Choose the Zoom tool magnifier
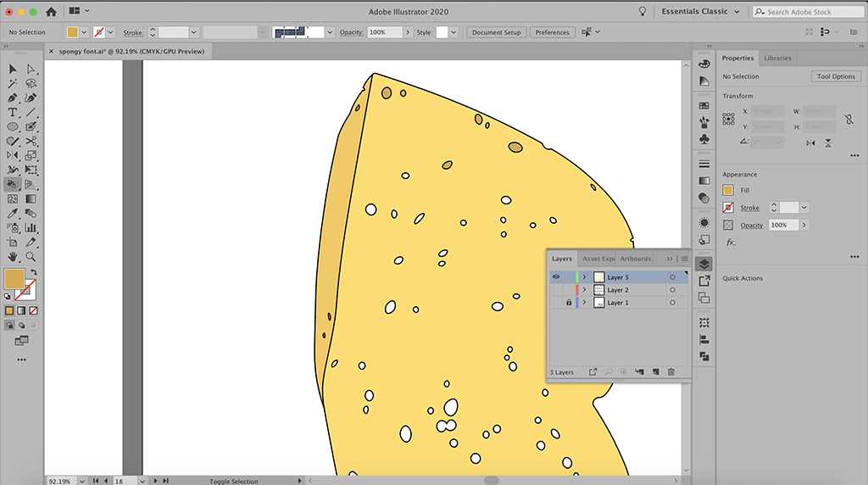This screenshot has height=485, width=868. [x=31, y=256]
